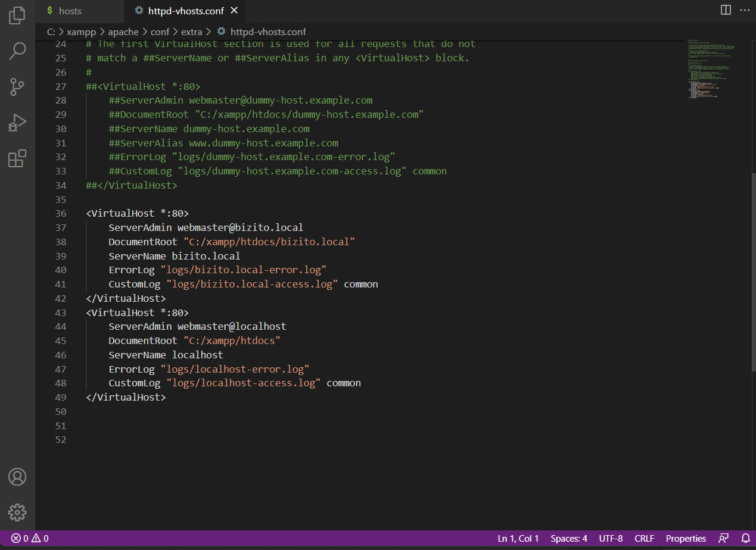This screenshot has height=550, width=756.
Task: Click '<VirtualHost *:80>' on line 43
Action: click(137, 312)
